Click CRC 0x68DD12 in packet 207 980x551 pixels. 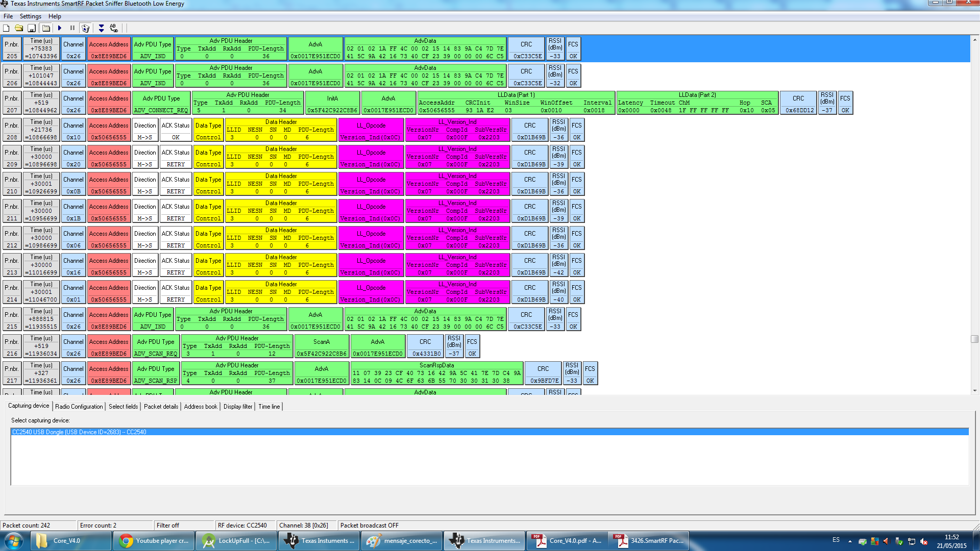point(798,103)
